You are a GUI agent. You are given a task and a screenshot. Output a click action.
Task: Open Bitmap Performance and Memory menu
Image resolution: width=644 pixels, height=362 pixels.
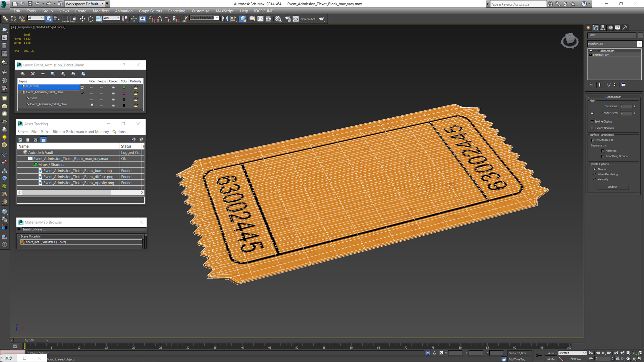click(x=80, y=132)
